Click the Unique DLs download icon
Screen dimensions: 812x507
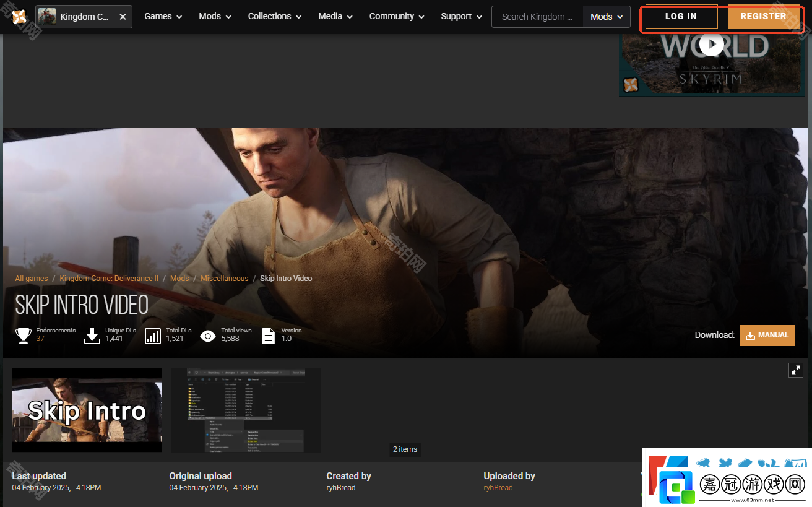(x=92, y=336)
